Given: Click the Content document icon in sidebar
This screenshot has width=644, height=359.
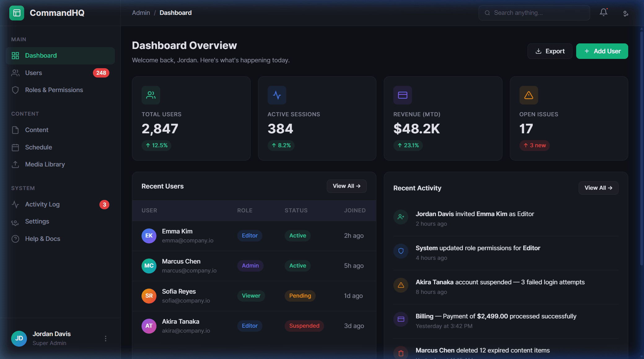Looking at the screenshot, I should tap(15, 130).
